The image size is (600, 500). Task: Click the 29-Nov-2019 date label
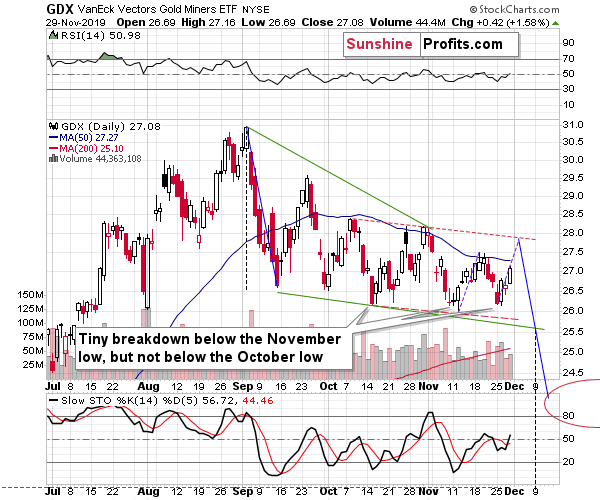[x=76, y=23]
